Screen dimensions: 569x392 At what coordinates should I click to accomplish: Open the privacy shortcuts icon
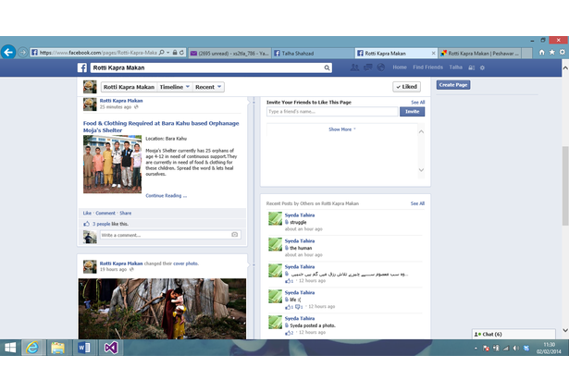tap(471, 67)
